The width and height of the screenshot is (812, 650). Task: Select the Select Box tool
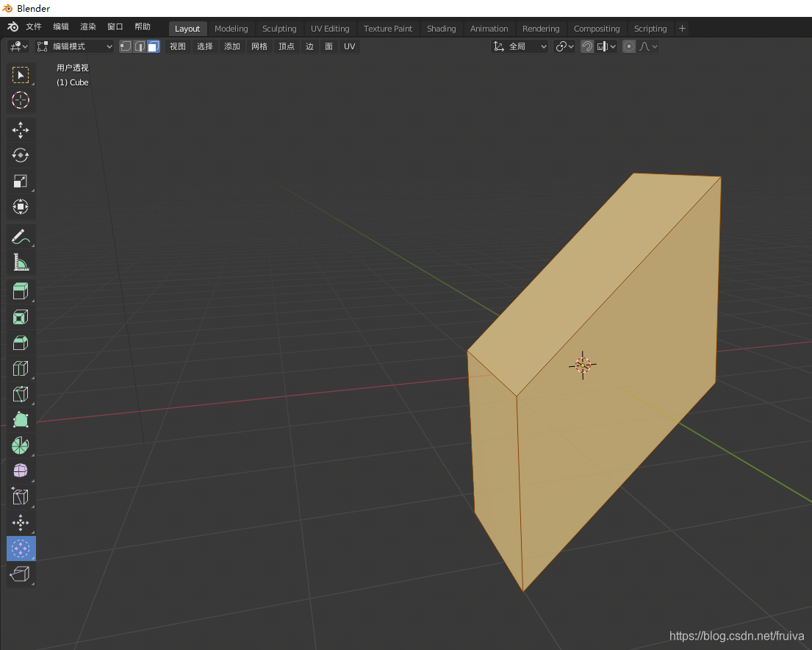[x=21, y=76]
